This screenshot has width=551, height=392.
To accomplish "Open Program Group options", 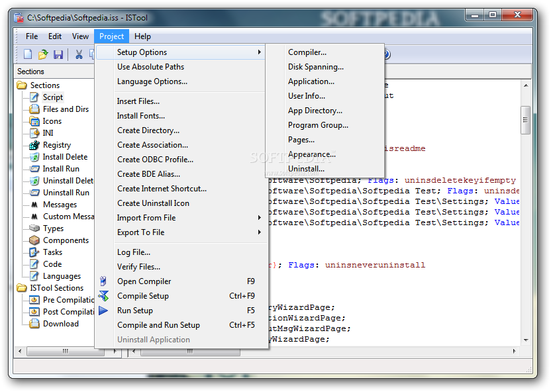I will (325, 125).
